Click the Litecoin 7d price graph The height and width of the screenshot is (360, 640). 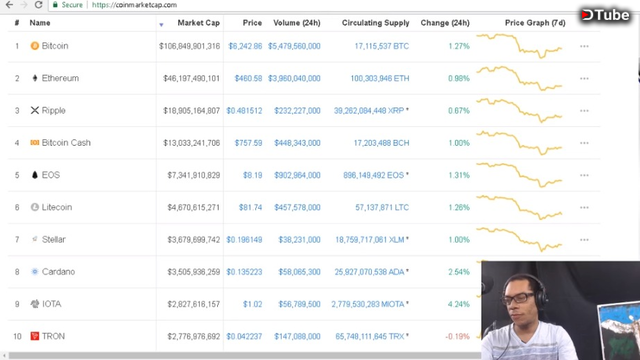tap(519, 207)
